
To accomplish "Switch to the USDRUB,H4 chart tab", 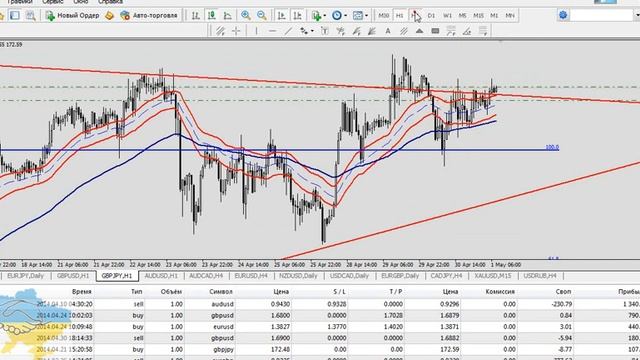I will point(540,276).
